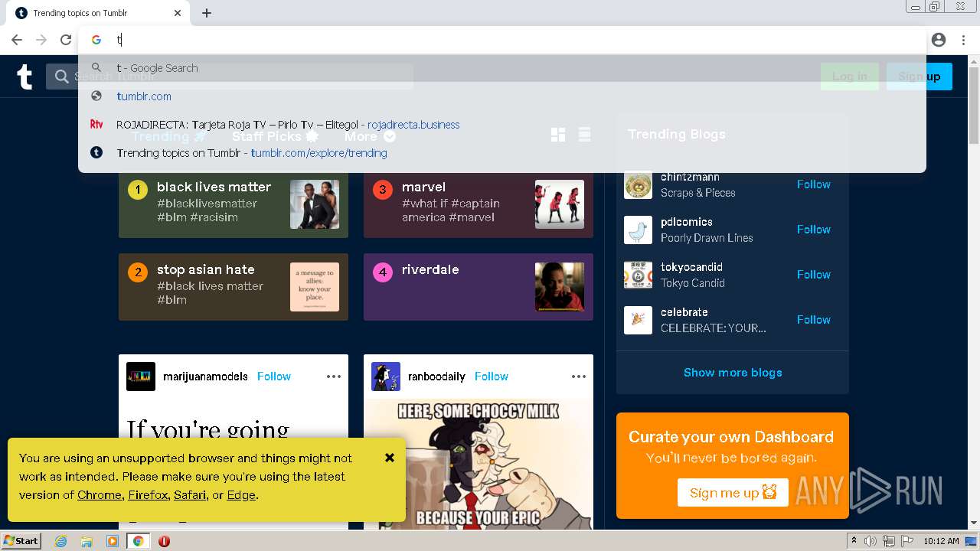Open the Windows Start menu

[21, 541]
